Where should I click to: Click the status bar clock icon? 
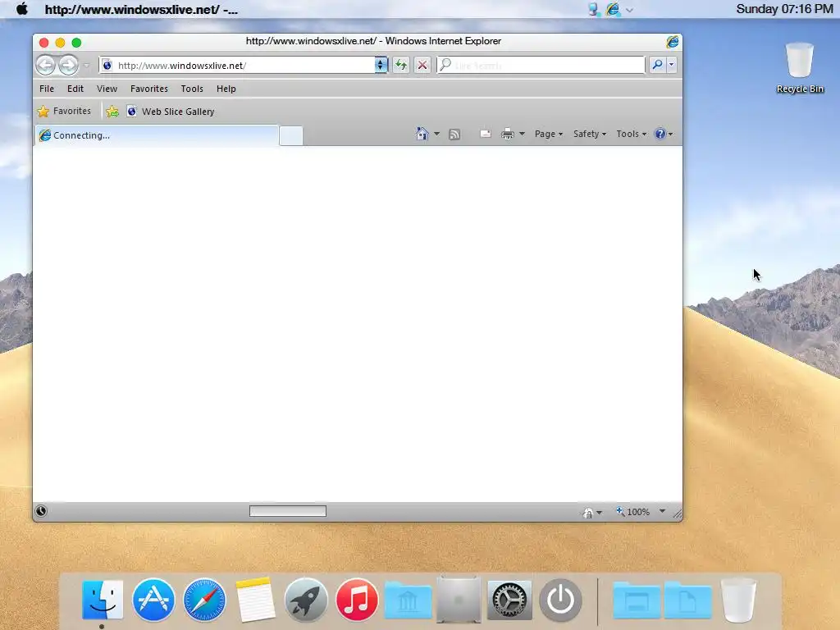tap(41, 511)
